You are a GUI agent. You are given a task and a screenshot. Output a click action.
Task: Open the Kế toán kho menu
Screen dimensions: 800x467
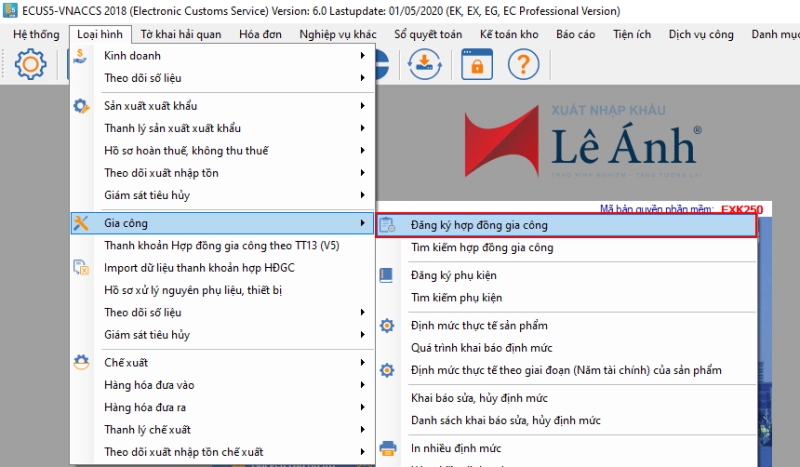tap(509, 34)
